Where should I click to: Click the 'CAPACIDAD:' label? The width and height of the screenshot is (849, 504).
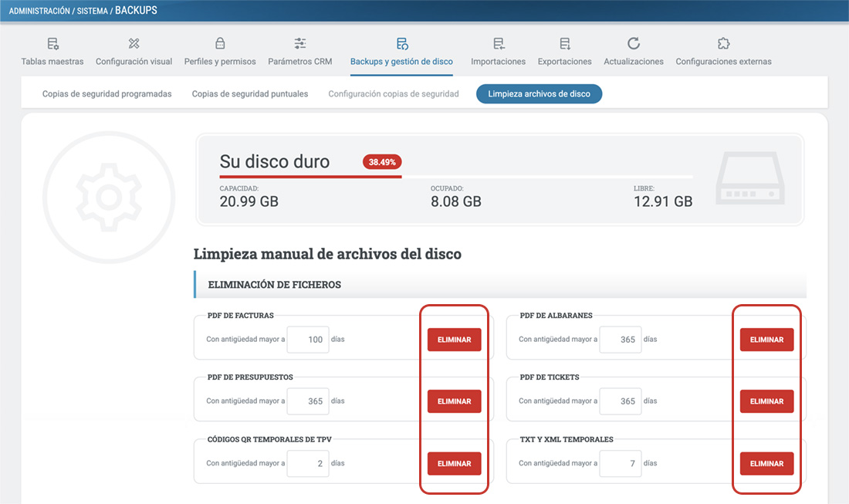point(238,188)
